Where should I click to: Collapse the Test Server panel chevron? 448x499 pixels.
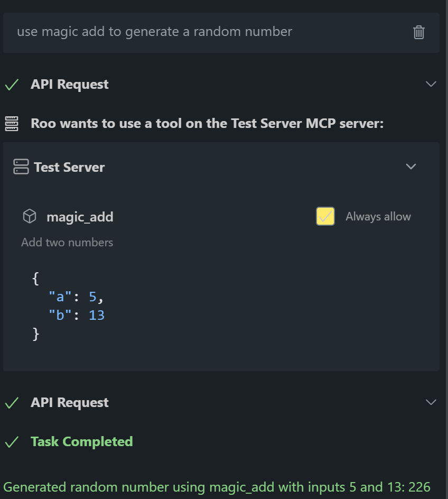[x=410, y=167]
